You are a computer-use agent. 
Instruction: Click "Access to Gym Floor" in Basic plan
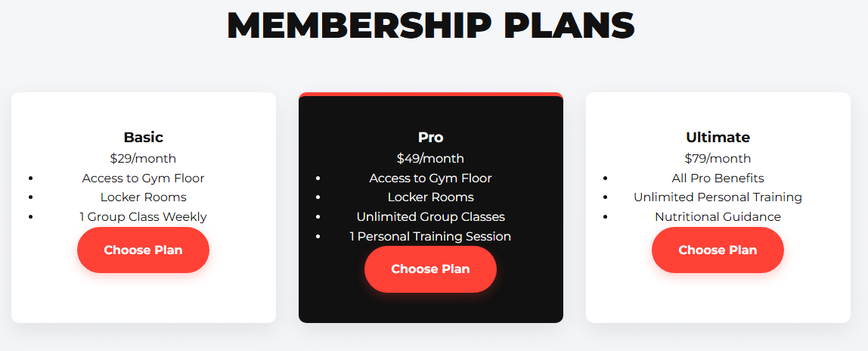(143, 178)
